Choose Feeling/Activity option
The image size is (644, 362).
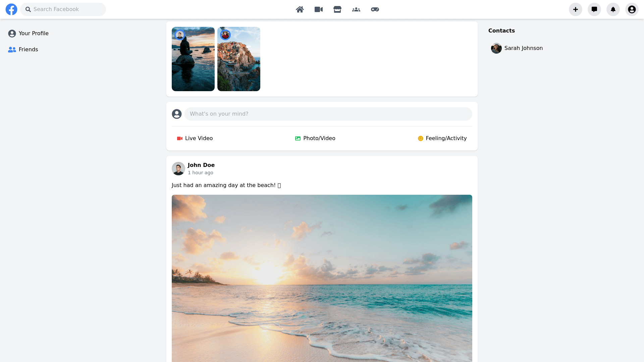pyautogui.click(x=442, y=138)
